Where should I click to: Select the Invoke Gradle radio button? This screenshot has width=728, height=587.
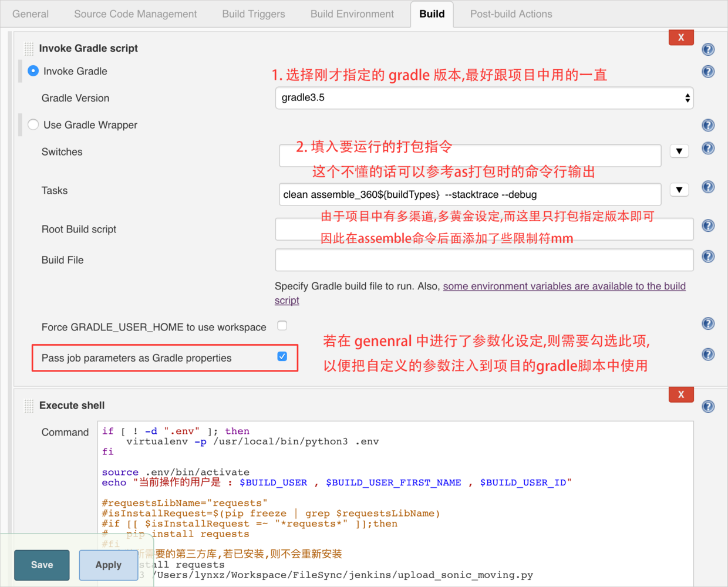point(33,71)
